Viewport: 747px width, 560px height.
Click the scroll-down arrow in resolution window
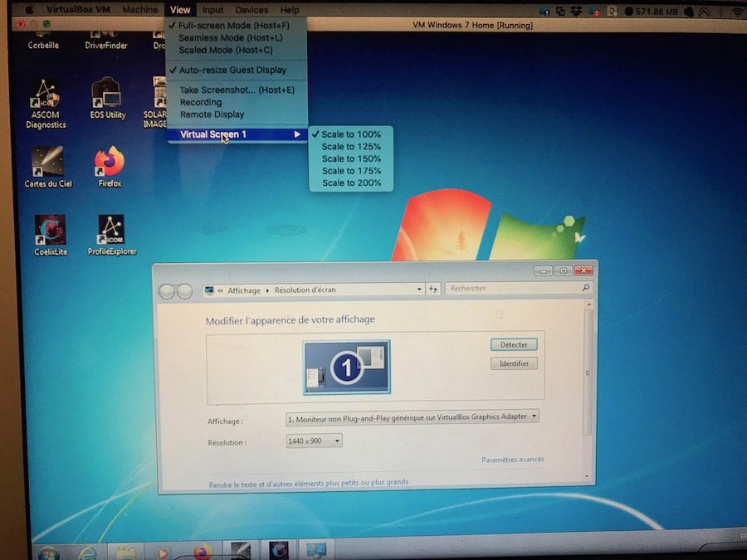588,475
